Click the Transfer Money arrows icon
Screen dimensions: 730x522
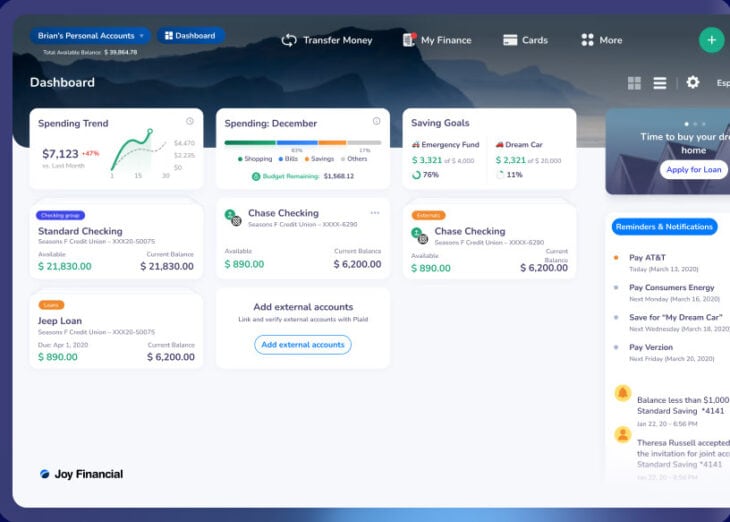coord(289,40)
